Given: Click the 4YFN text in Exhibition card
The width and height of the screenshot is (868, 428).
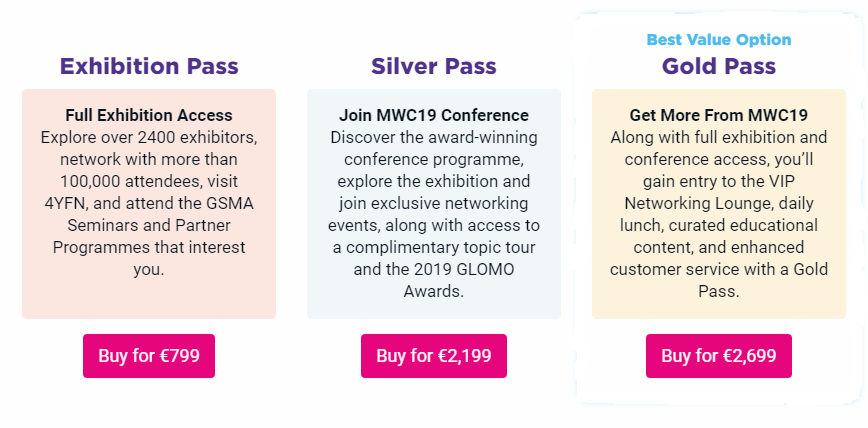Looking at the screenshot, I should pos(64,203).
